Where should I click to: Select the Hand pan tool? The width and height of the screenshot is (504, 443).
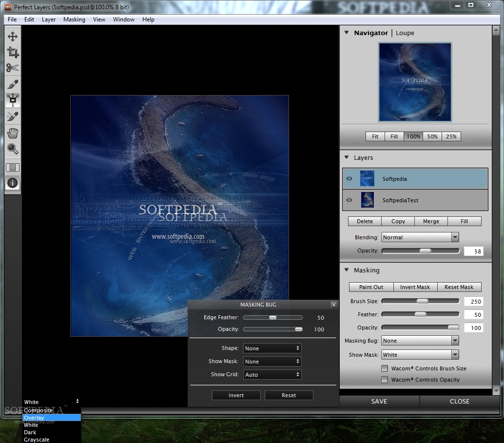tap(13, 133)
